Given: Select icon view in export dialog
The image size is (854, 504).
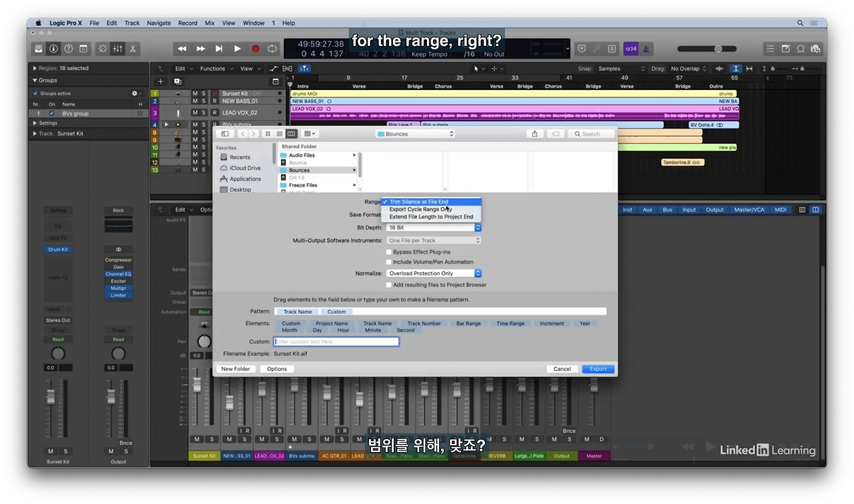Looking at the screenshot, I should pyautogui.click(x=268, y=134).
